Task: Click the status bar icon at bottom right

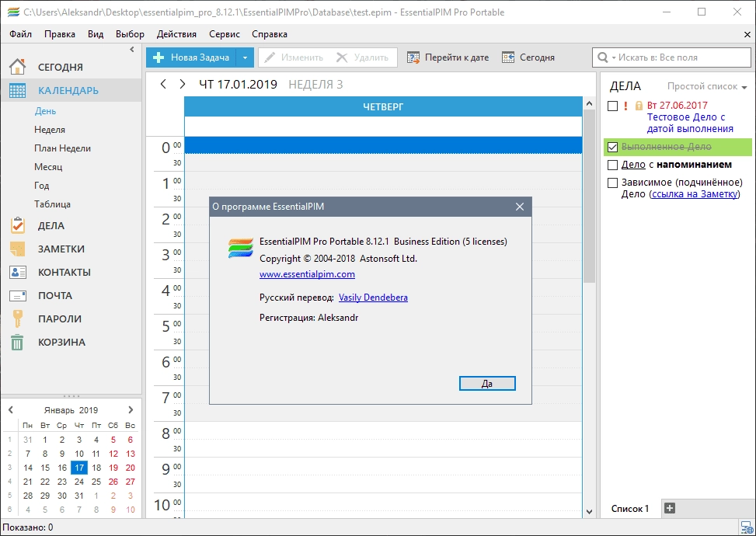Action: [747, 527]
